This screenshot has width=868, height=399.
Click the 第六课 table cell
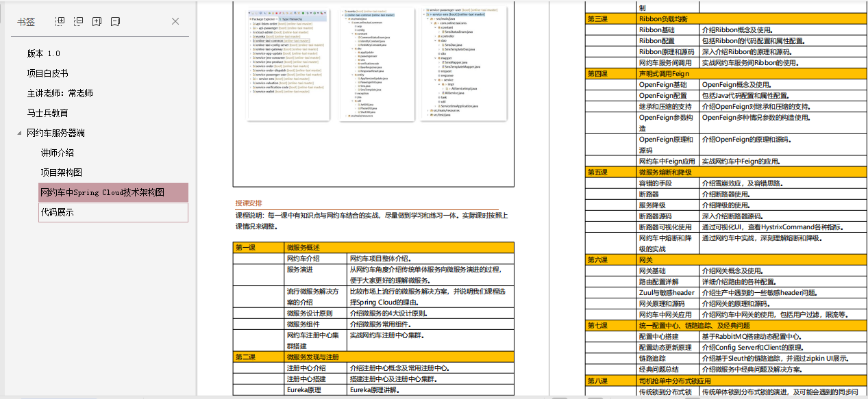click(x=611, y=260)
